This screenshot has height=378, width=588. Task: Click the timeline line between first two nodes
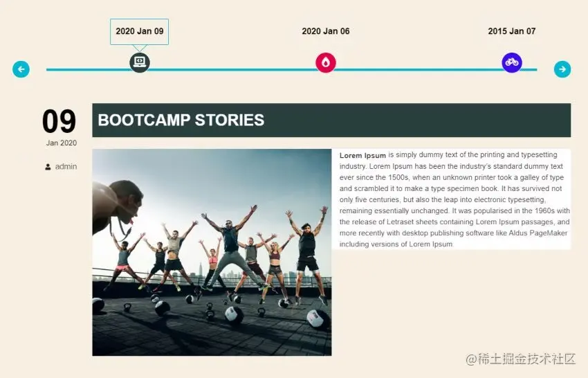point(232,69)
